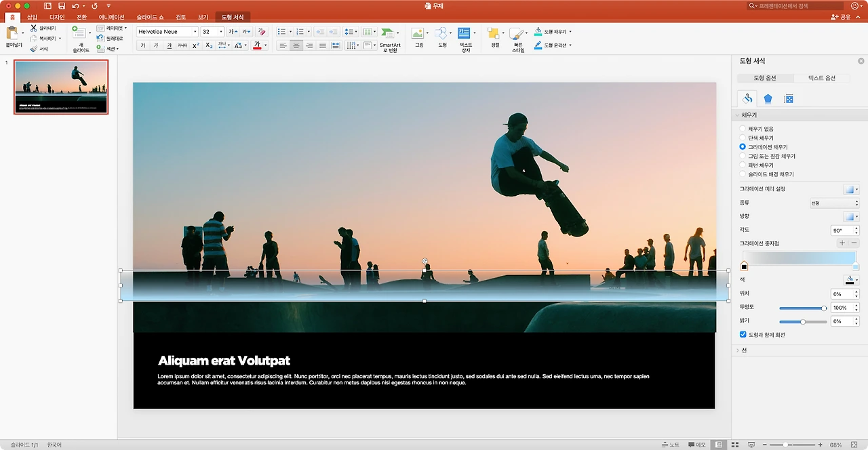The width and height of the screenshot is (868, 450).
Task: Click the Size & Properties icon in Format pane
Action: (x=789, y=99)
